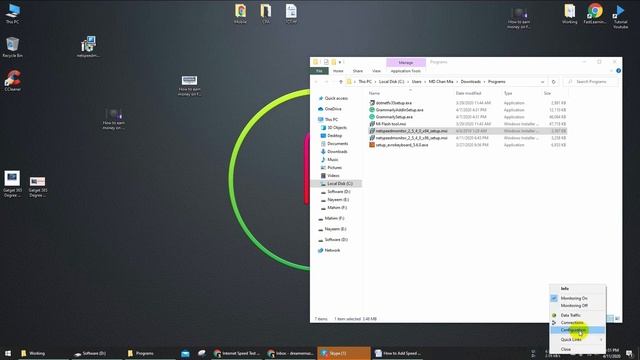Switch to the Skype taskbar button
Image resolution: width=640 pixels, height=360 pixels.
click(344, 353)
